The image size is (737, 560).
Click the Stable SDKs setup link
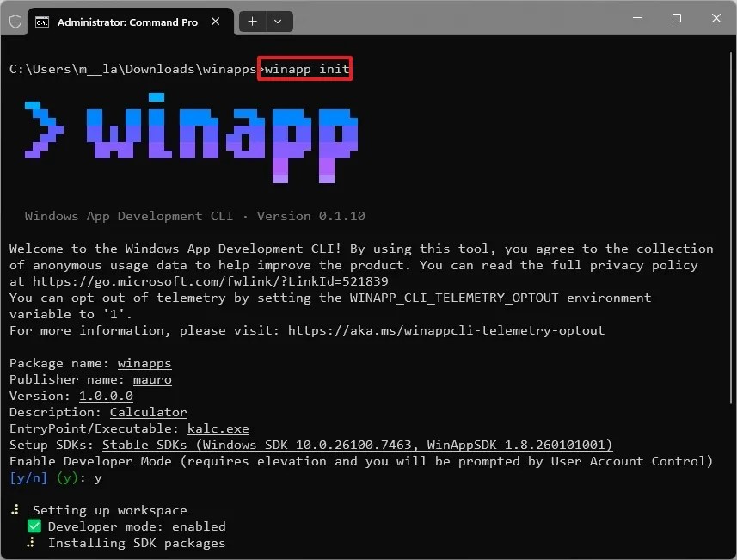pyautogui.click(x=356, y=445)
